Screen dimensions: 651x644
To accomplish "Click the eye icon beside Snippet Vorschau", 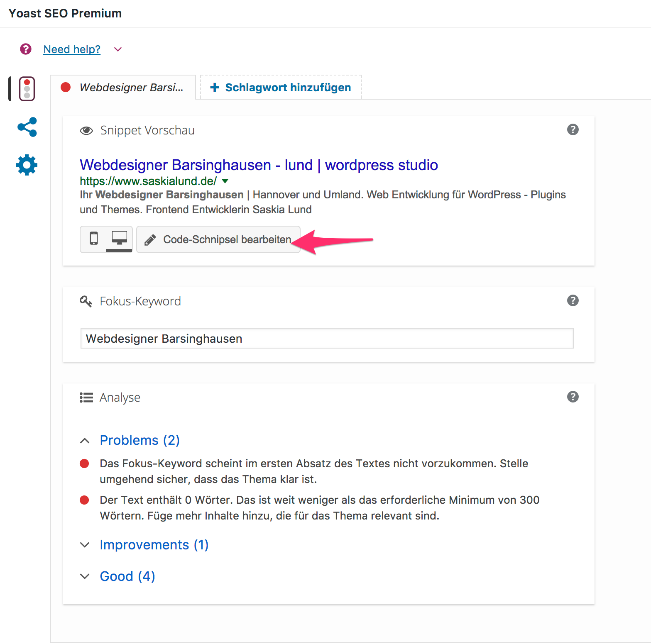I will (86, 131).
